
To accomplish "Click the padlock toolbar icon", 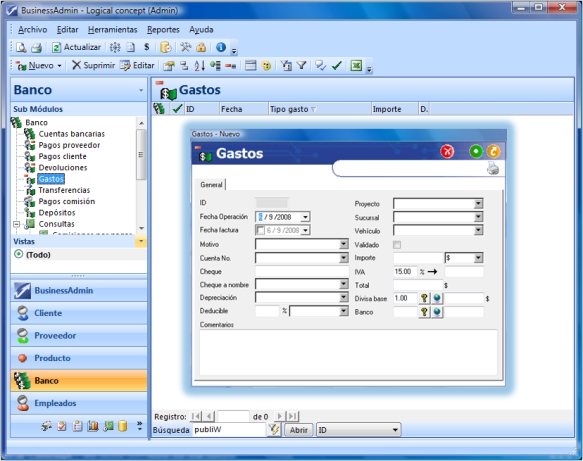I will click(201, 47).
